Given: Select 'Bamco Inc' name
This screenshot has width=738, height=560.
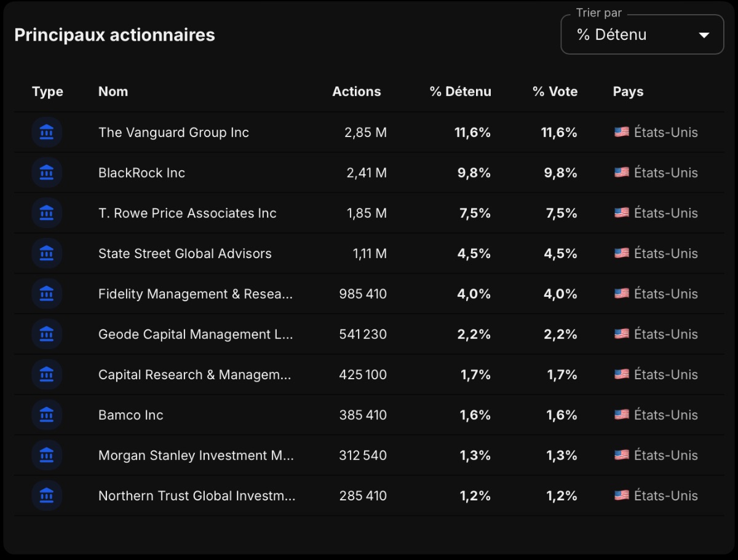Looking at the screenshot, I should 131,415.
